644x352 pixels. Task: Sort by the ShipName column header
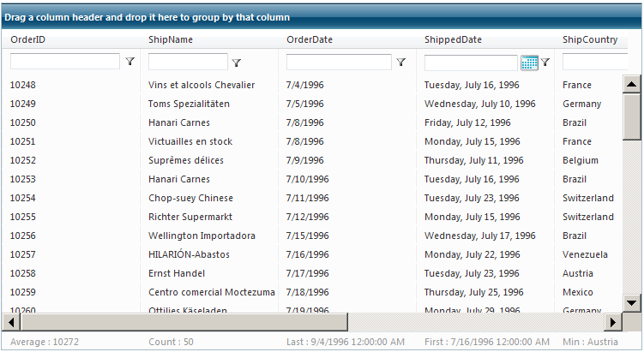(170, 39)
